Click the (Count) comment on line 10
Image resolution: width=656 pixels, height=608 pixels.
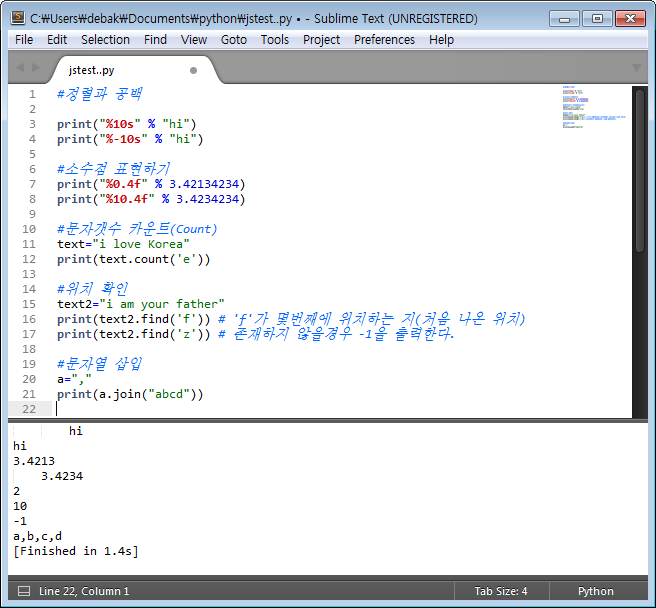pos(194,229)
